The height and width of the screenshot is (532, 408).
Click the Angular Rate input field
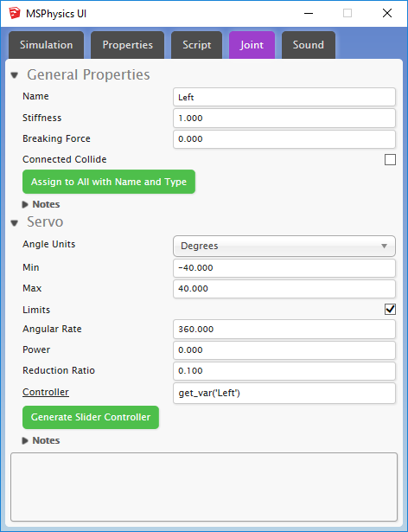[x=284, y=329]
